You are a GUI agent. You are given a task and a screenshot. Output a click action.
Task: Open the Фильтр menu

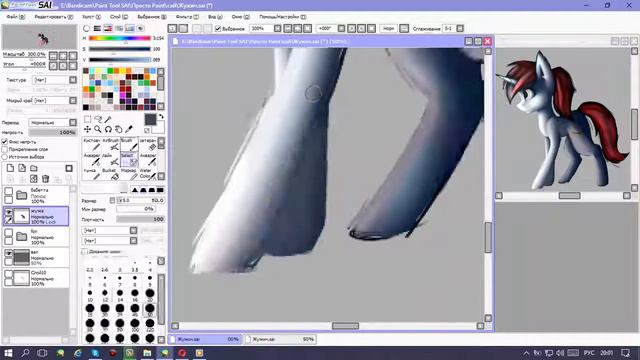tap(187, 17)
